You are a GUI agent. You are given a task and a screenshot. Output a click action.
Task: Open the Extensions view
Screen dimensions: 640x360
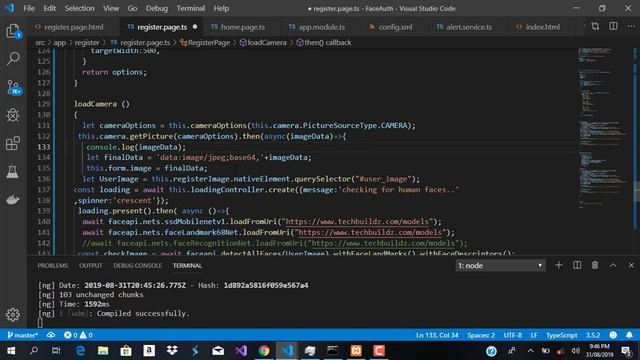(x=13, y=143)
